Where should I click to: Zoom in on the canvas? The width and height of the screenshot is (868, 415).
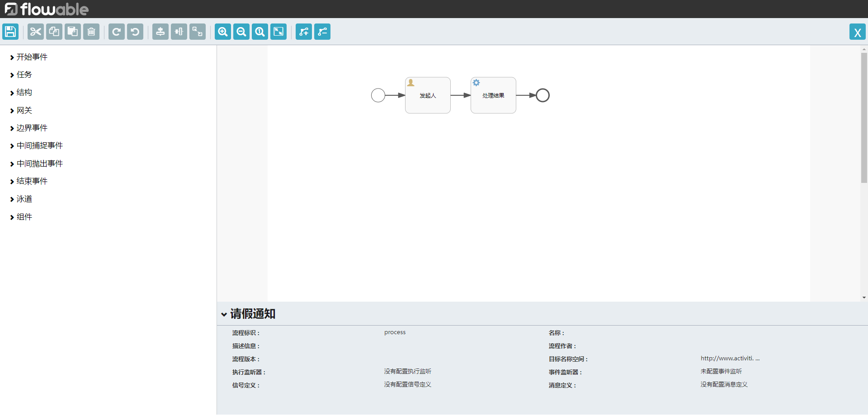[x=222, y=32]
